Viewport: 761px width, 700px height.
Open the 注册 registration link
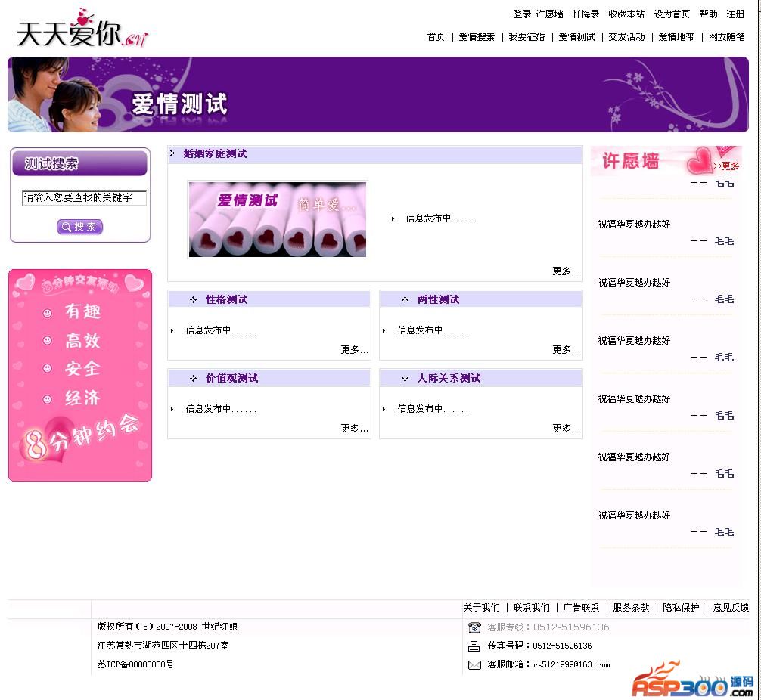pyautogui.click(x=735, y=14)
